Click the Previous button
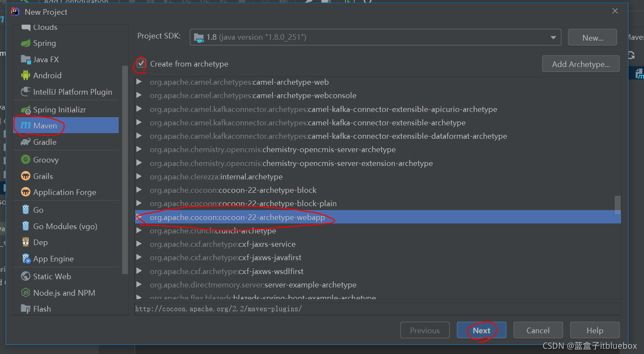This screenshot has width=644, height=354. (x=425, y=330)
